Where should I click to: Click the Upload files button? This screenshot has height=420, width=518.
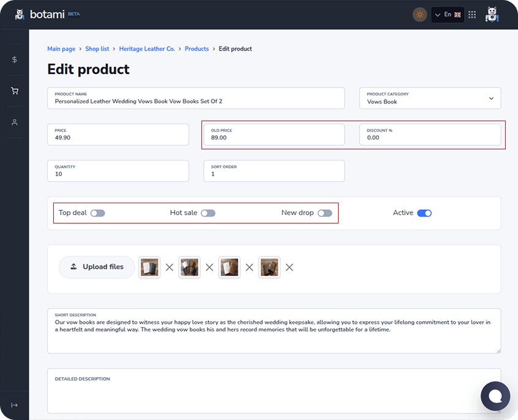coord(97,267)
